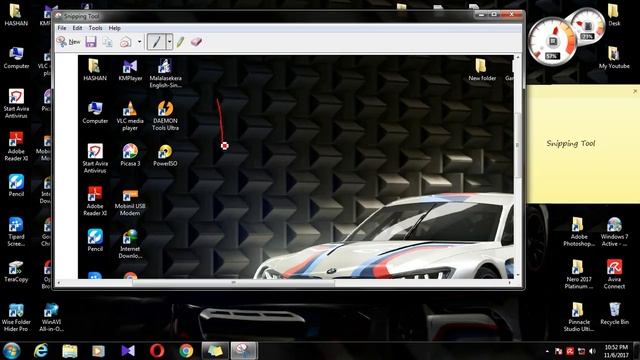Click the Snipping Tool text in sticky note
640x360 pixels.
pyautogui.click(x=571, y=143)
